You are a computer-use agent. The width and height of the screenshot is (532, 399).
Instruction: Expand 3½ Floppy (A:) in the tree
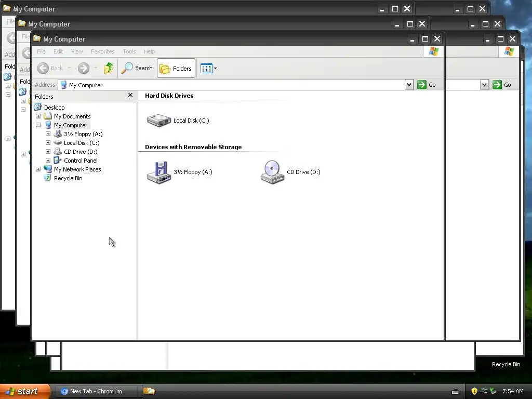tap(48, 134)
